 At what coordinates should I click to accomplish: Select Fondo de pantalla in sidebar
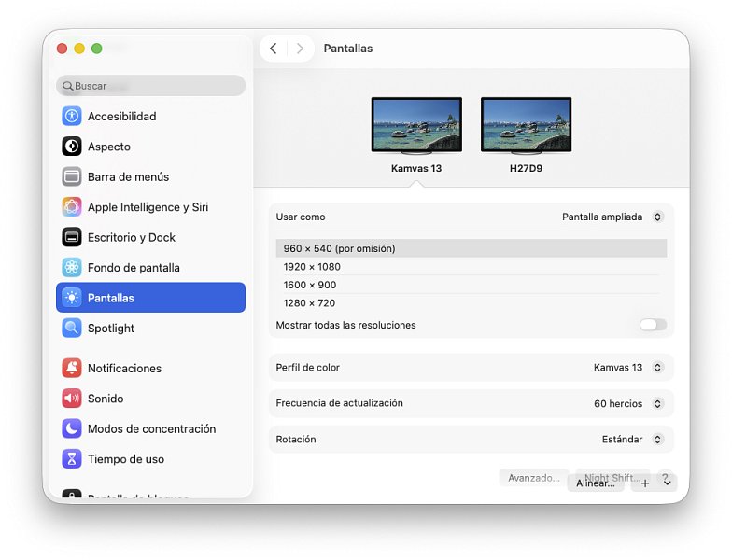point(134,268)
